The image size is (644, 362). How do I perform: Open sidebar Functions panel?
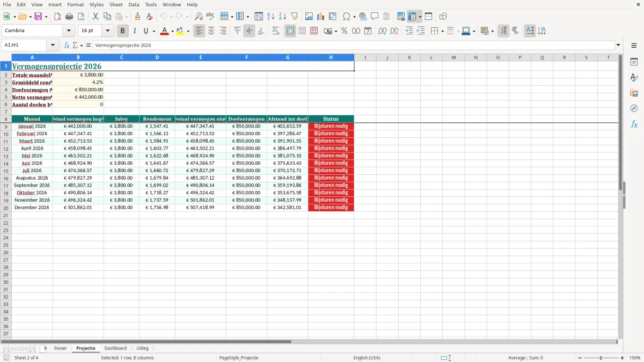634,124
